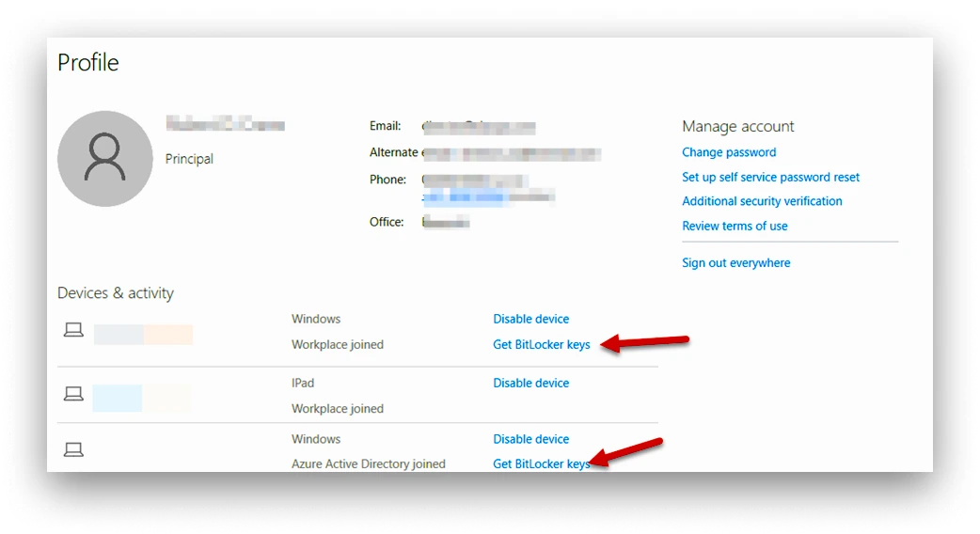This screenshot has height=534, width=980.
Task: Open Additional security verification link
Action: click(x=762, y=201)
